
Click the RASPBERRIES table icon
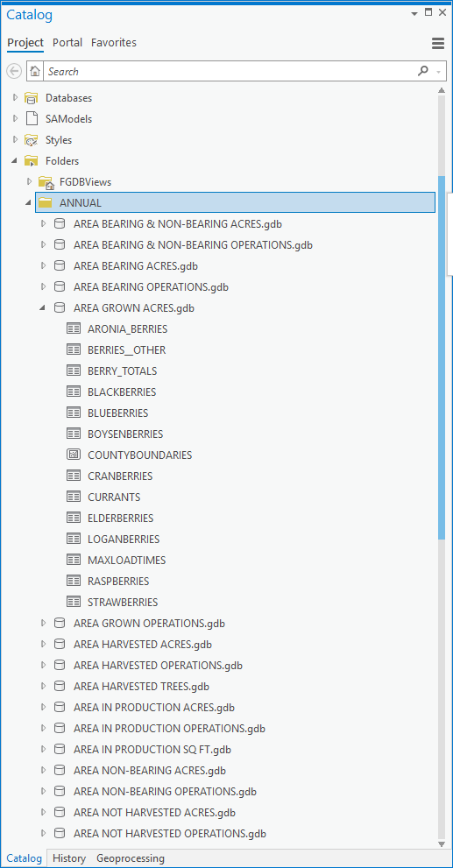[x=73, y=582]
